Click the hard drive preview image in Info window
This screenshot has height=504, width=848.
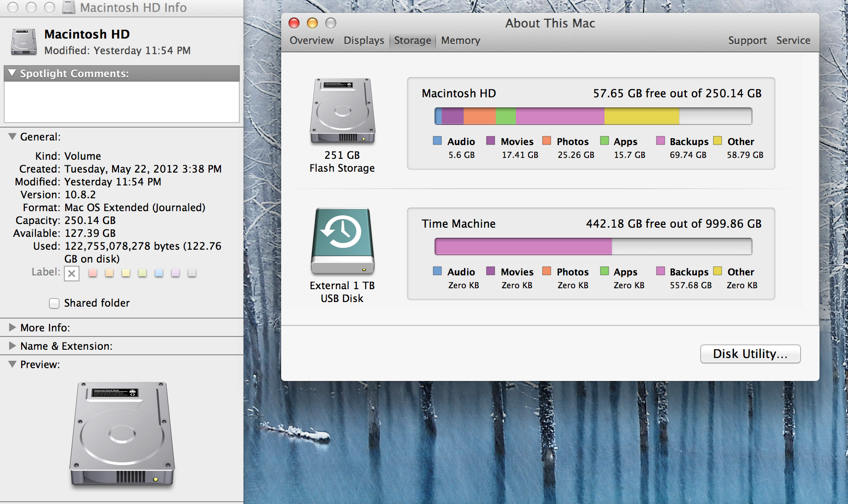pyautogui.click(x=122, y=434)
